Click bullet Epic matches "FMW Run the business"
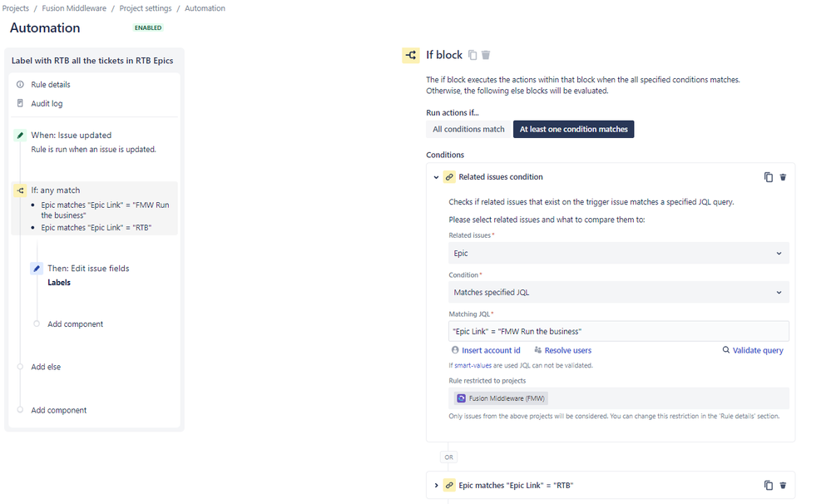This screenshot has height=504, width=831. [105, 210]
